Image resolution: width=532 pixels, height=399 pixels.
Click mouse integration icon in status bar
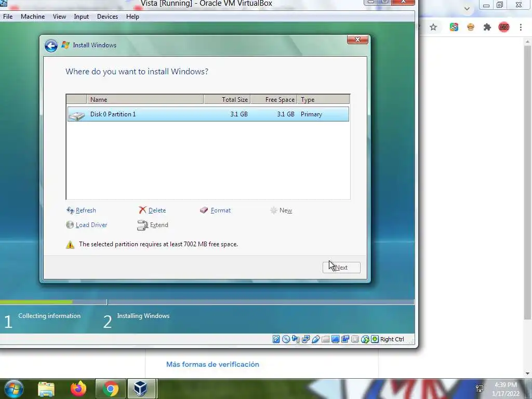[365, 339]
